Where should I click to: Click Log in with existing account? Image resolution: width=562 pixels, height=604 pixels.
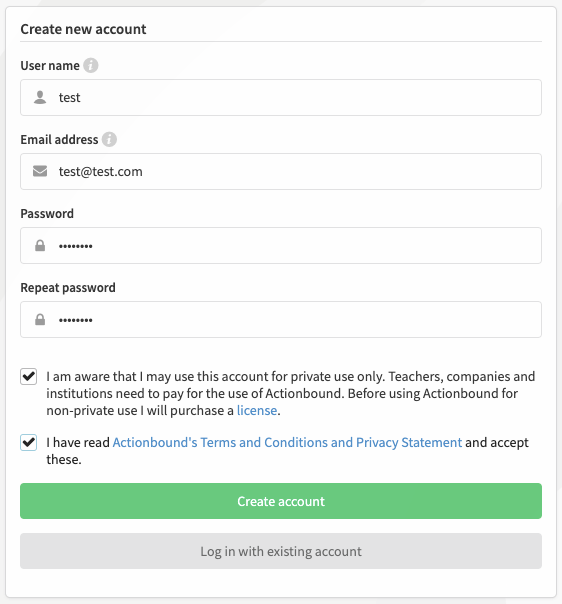coord(281,551)
